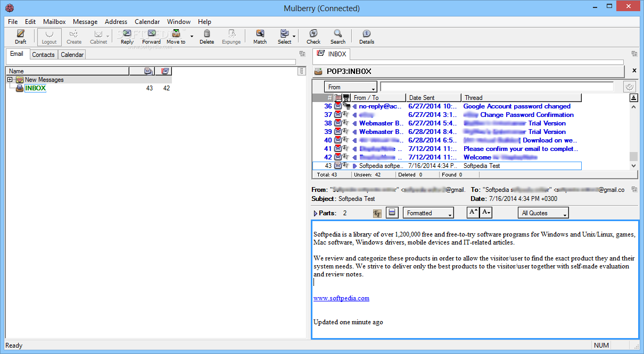Screen dimensions: 644x354
Task: Click the New Messages folder icon
Action: (x=19, y=80)
